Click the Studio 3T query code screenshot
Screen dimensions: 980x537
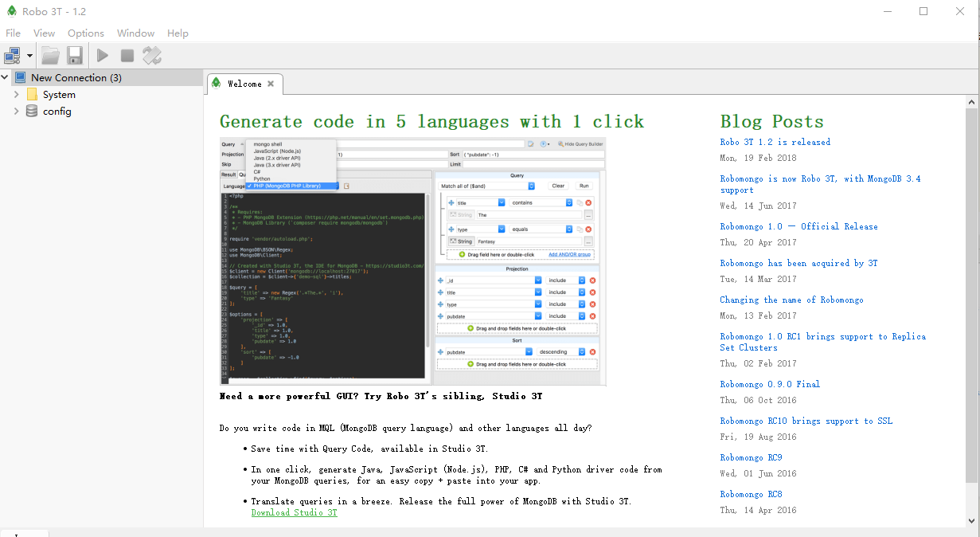tap(412, 261)
